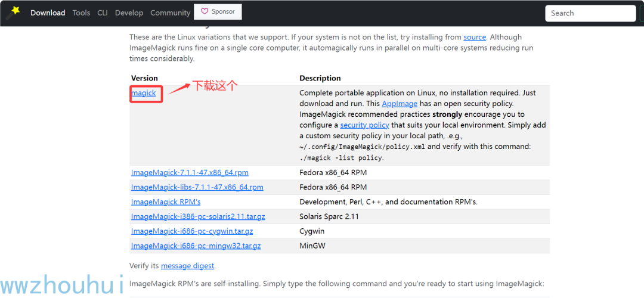Download ImageMagick-7.1.1-47.x86_64.rpm

190,173
